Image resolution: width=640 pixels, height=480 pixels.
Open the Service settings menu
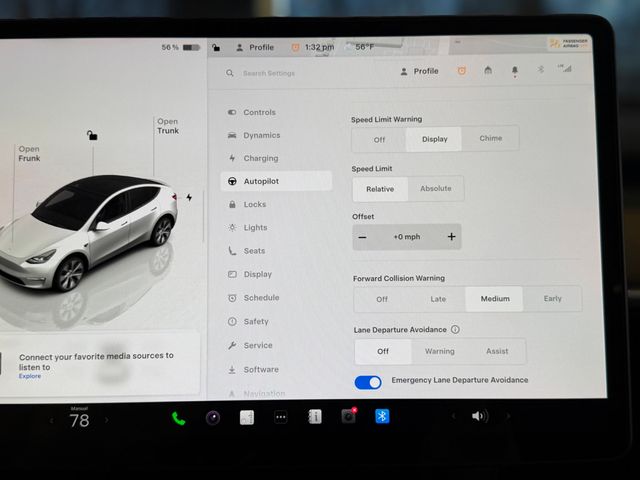pos(276,345)
